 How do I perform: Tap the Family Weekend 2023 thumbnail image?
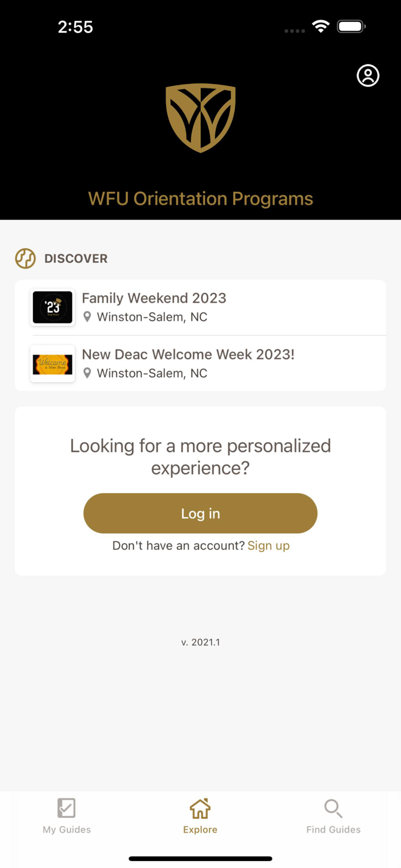point(52,307)
